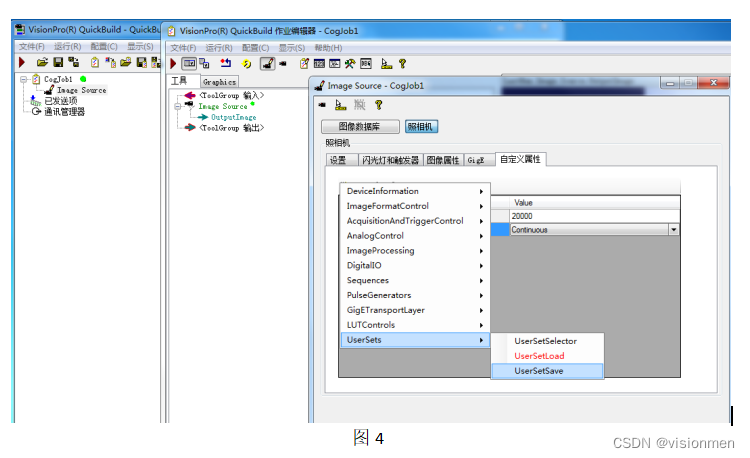750x458 pixels.
Task: Click the value field showing 20000
Action: (x=595, y=216)
